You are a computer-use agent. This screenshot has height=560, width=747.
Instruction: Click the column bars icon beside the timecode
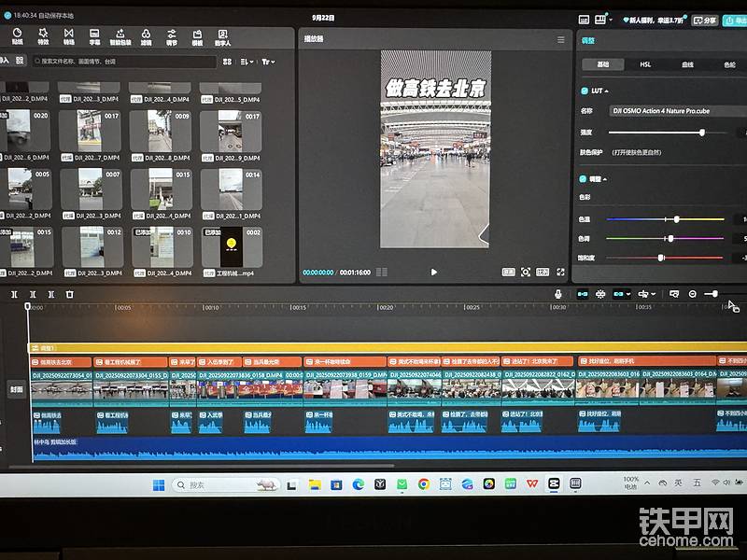[x=382, y=272]
